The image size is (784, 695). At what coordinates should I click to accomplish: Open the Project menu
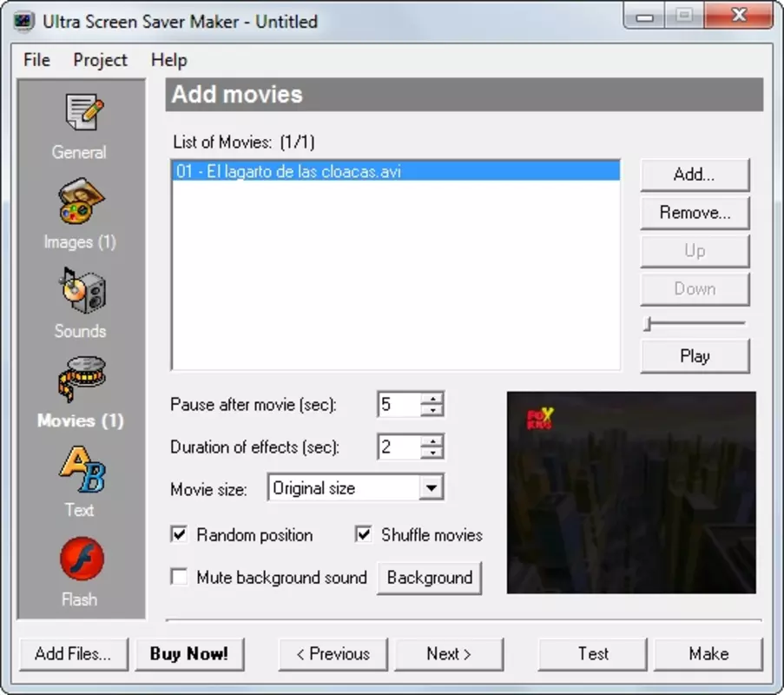click(x=100, y=60)
